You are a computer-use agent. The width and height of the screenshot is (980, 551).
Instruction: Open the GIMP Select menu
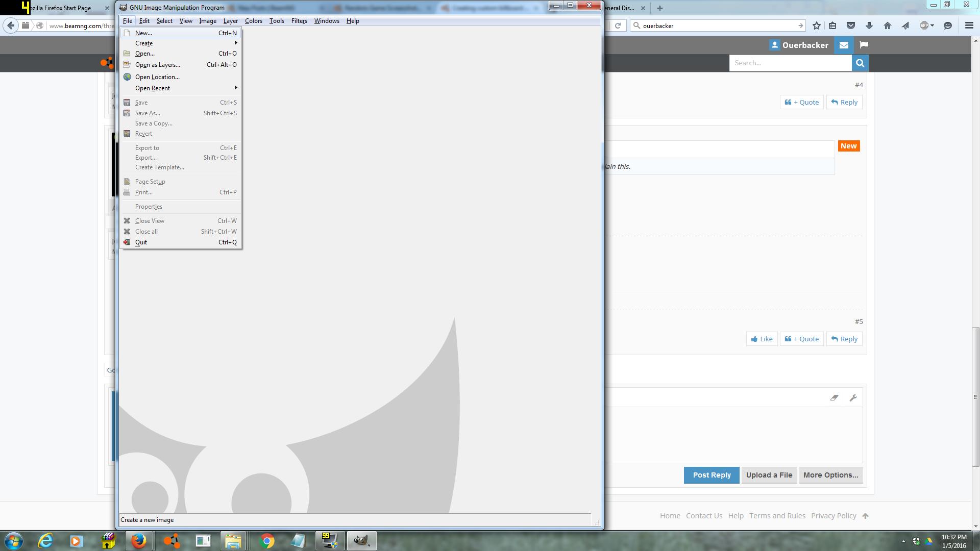(164, 21)
